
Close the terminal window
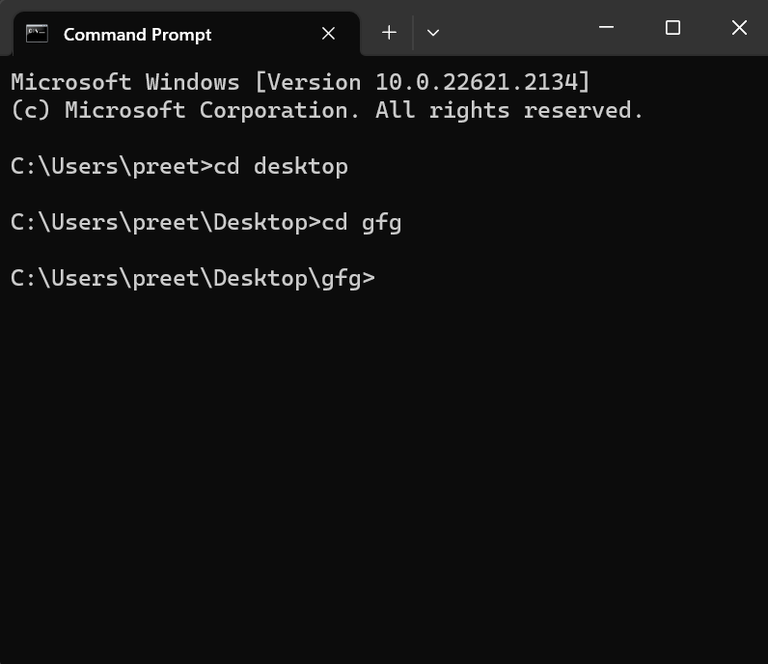(739, 28)
